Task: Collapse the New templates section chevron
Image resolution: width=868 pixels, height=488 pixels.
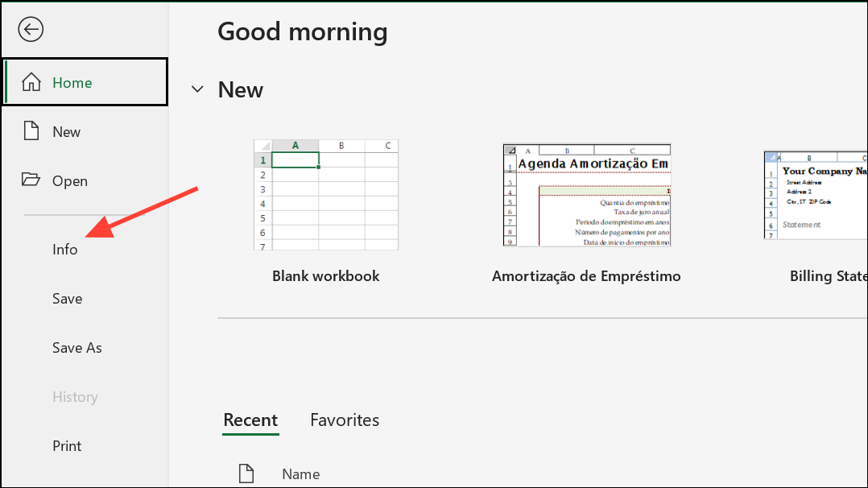Action: [x=197, y=89]
